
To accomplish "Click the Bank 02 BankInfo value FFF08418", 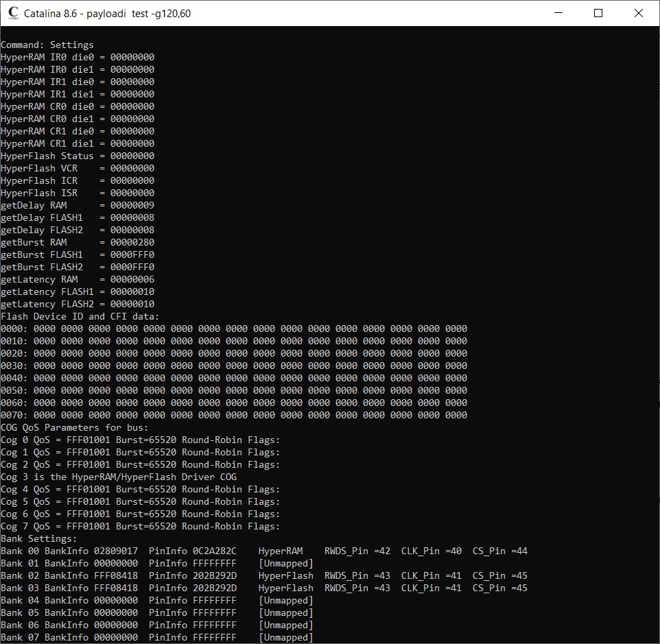I will (x=116, y=575).
